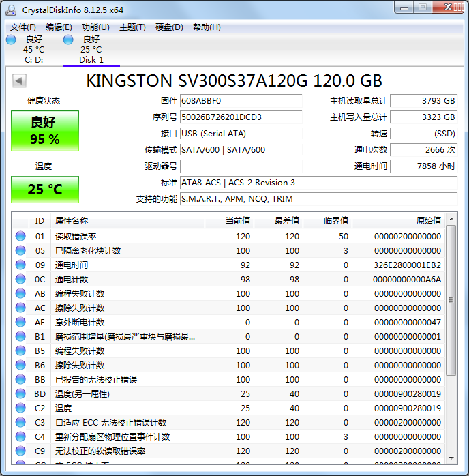
Task: Select the C: D: disk tab
Action: tap(33, 50)
